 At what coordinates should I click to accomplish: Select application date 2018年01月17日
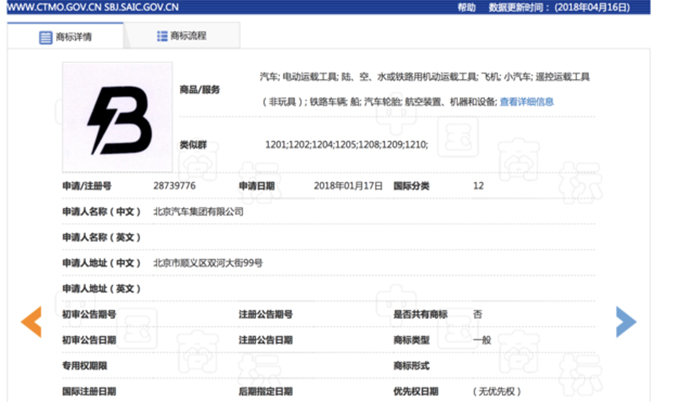tap(348, 186)
